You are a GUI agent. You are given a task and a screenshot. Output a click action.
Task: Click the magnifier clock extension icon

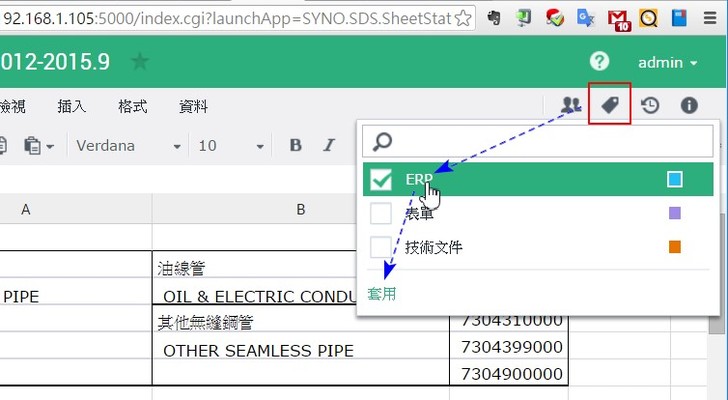coord(648,18)
